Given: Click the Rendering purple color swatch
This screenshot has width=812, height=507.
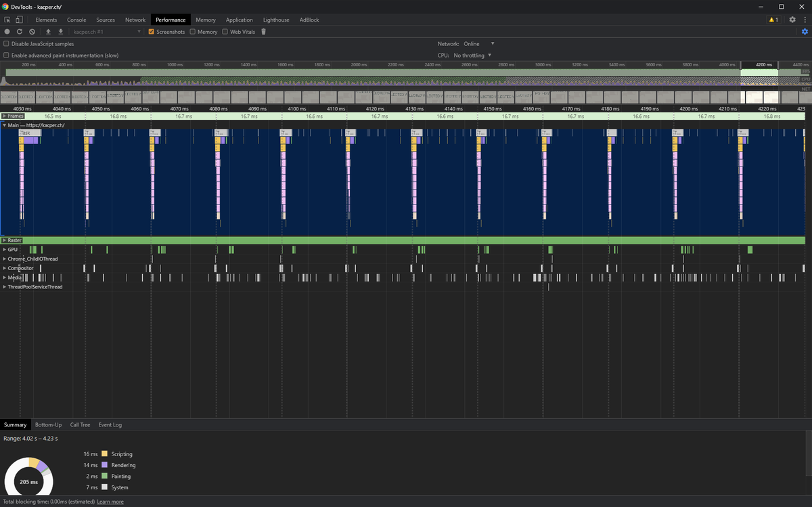Looking at the screenshot, I should pyautogui.click(x=104, y=465).
